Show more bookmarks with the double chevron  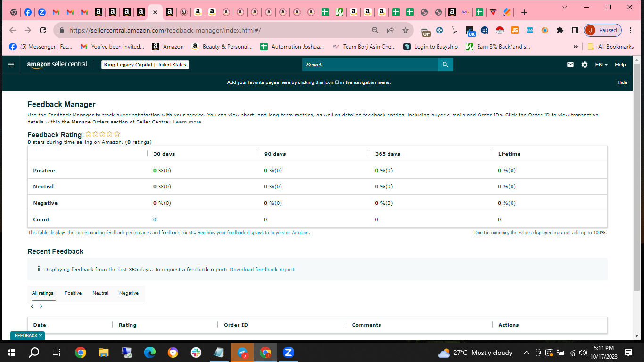pos(575,47)
